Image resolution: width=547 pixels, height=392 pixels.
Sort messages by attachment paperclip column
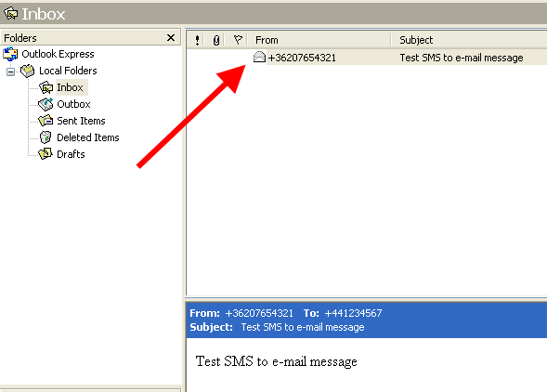point(216,40)
